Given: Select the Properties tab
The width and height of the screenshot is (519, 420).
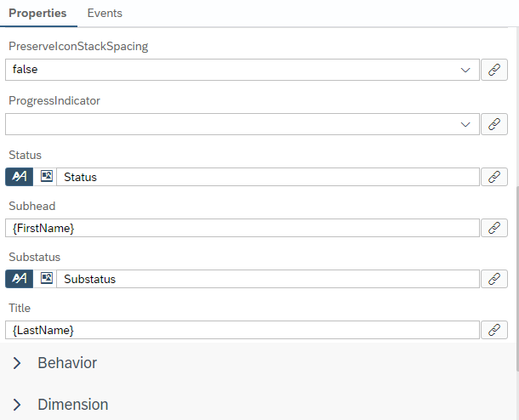Looking at the screenshot, I should click(37, 14).
